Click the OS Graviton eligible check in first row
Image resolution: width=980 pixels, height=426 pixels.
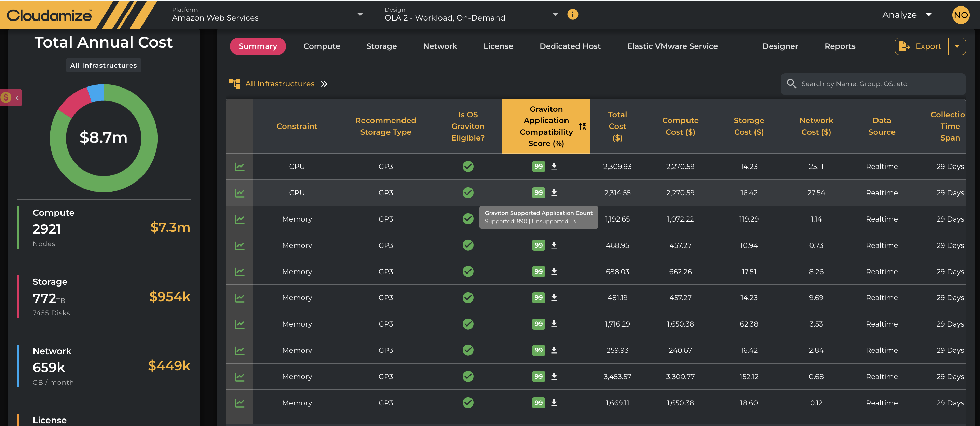coord(468,167)
